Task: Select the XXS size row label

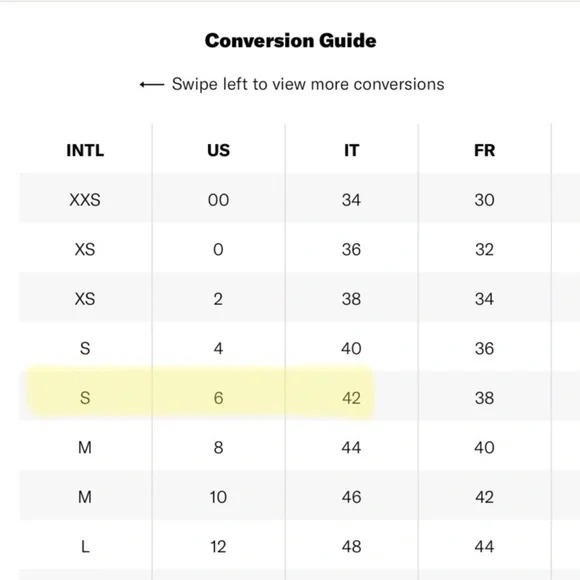Action: pos(85,200)
